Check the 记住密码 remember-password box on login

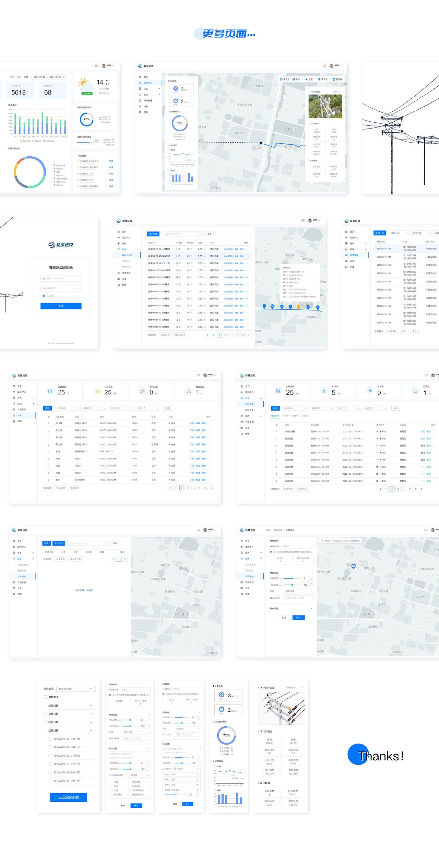coord(44,296)
